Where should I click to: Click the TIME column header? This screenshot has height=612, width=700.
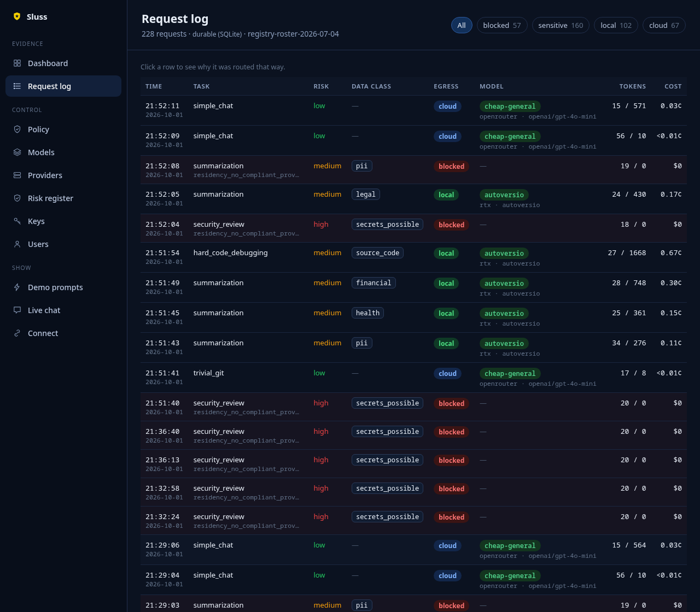(x=154, y=86)
